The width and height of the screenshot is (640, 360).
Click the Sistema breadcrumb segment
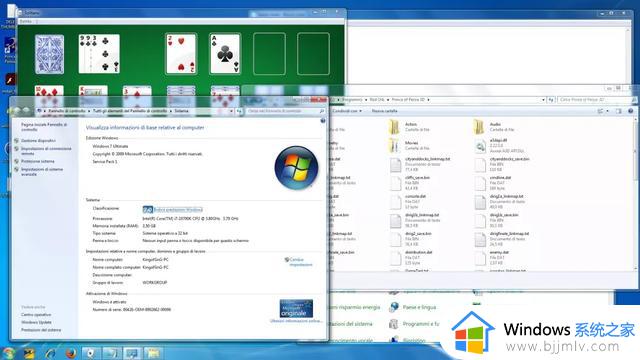coord(182,111)
